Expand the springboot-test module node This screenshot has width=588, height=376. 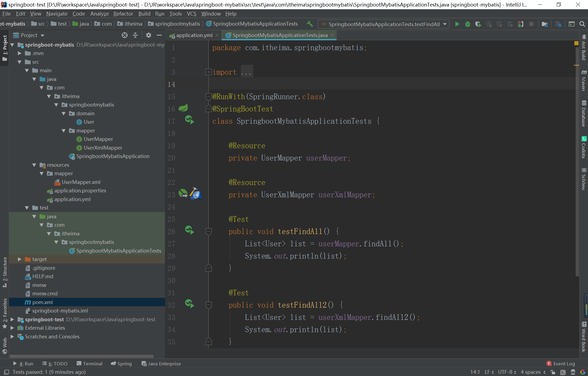(12, 319)
